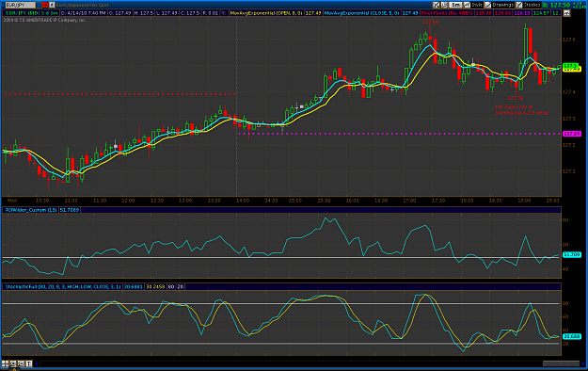Image resolution: width=588 pixels, height=371 pixels.
Task: Click the RSI value 51.7089 in header
Action: (70, 210)
